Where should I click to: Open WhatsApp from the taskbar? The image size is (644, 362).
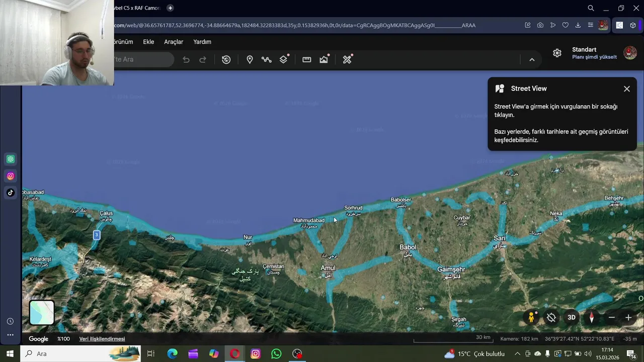[x=276, y=353]
